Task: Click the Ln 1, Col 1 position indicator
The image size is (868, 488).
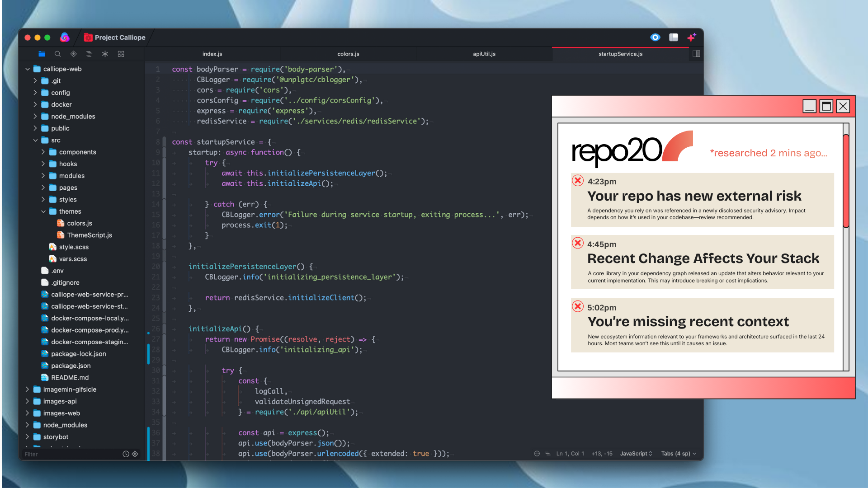Action: click(569, 453)
